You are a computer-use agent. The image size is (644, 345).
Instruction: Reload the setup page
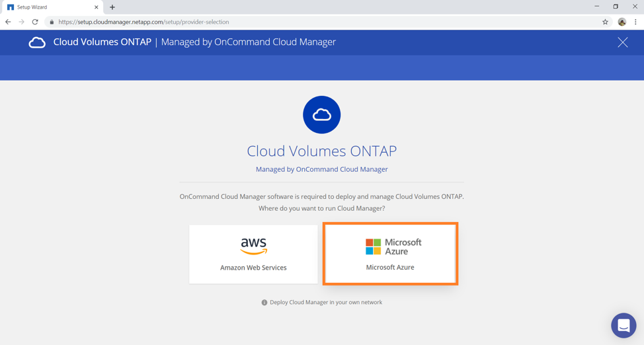tap(35, 22)
